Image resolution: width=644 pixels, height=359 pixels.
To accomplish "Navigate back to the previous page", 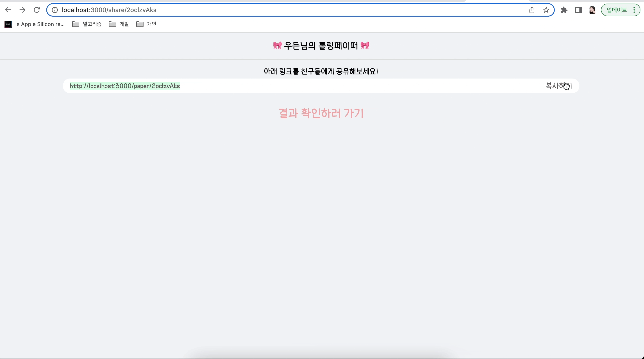I will [x=8, y=10].
